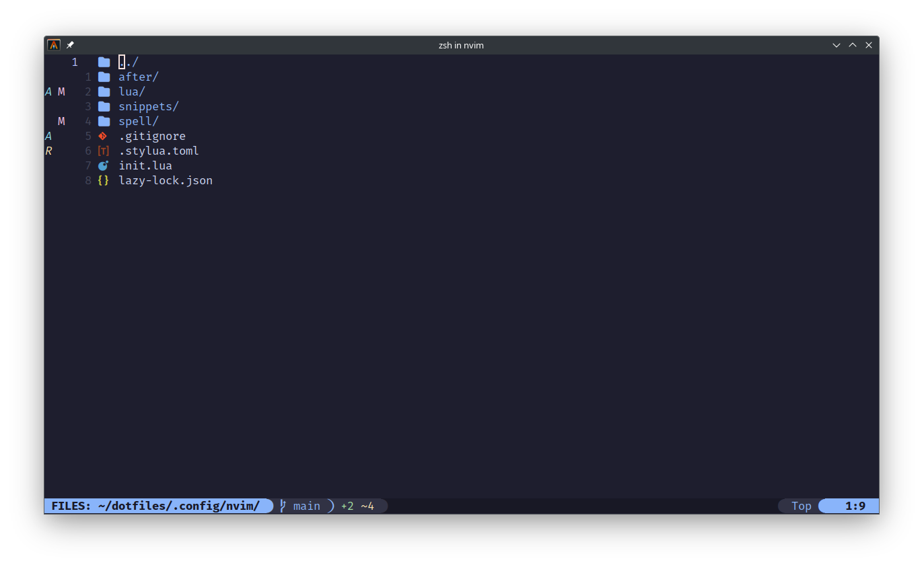Image resolution: width=924 pixels, height=567 pixels.
Task: Go to parent directory ./ entry
Action: click(129, 62)
